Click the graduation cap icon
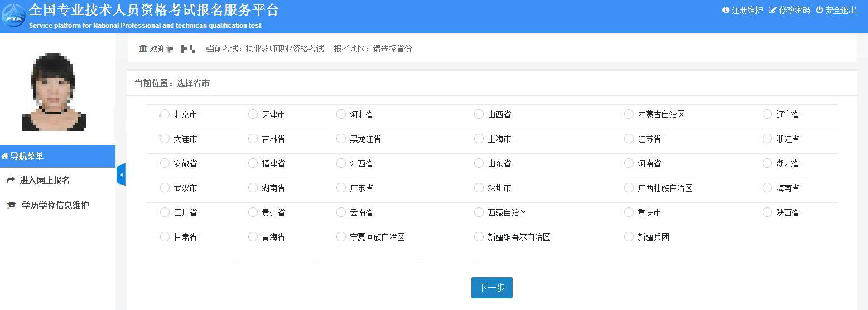Screen dimensions: 868x310 coord(11,205)
